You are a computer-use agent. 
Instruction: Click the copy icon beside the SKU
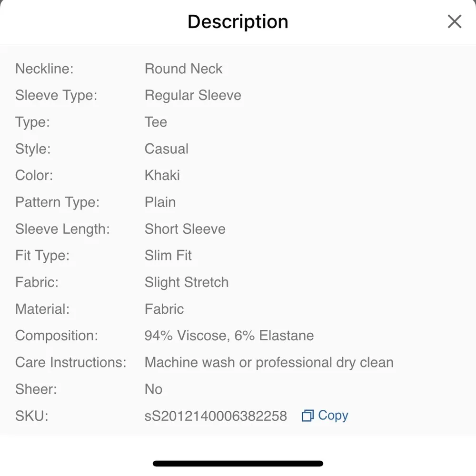point(307,416)
